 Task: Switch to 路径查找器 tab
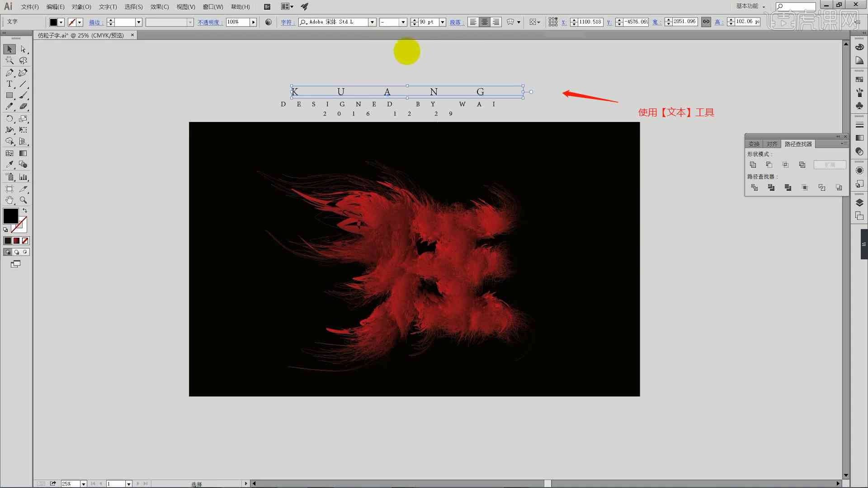pyautogui.click(x=797, y=144)
